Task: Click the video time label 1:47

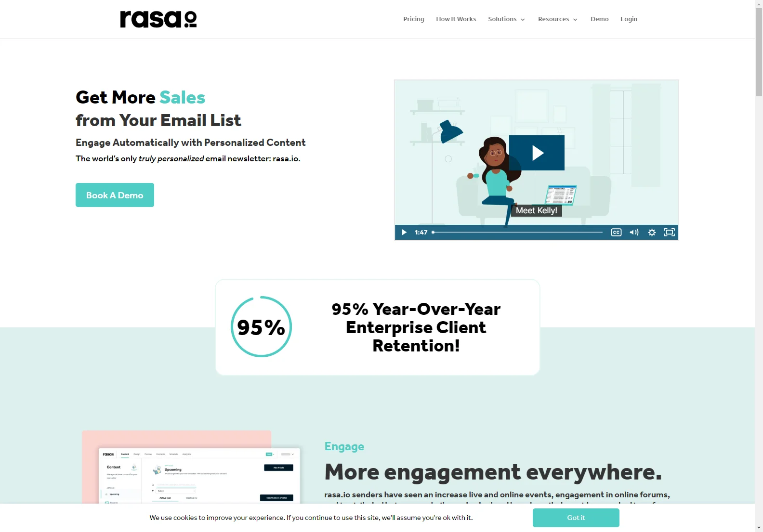Action: point(421,232)
